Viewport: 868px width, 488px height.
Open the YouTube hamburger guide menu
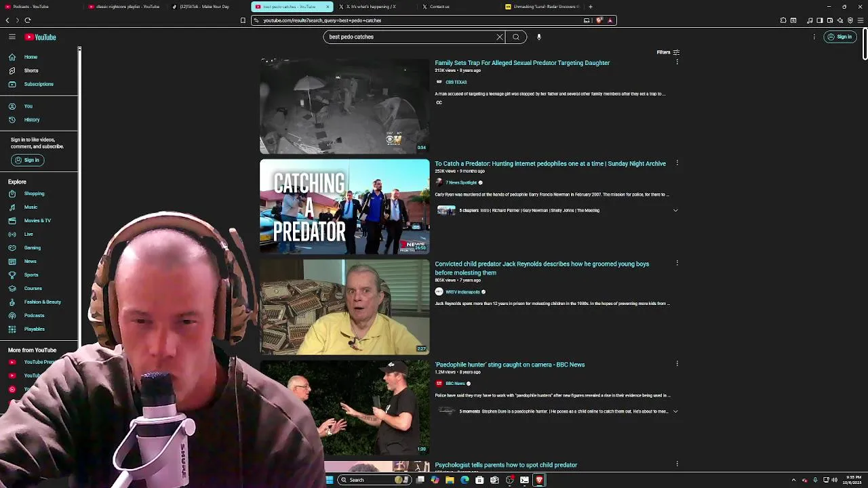click(x=12, y=37)
